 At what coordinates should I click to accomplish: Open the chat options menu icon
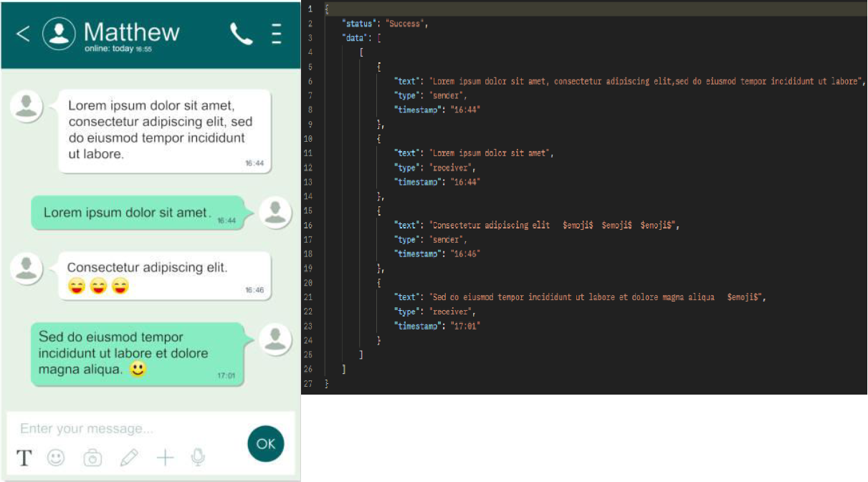point(277,34)
